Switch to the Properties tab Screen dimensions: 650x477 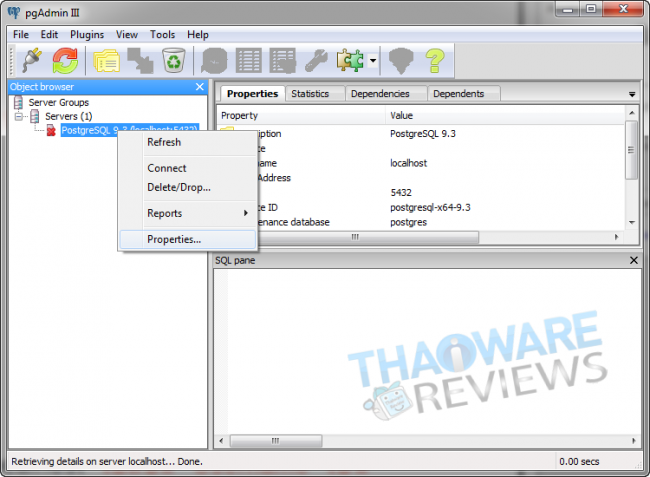point(252,94)
